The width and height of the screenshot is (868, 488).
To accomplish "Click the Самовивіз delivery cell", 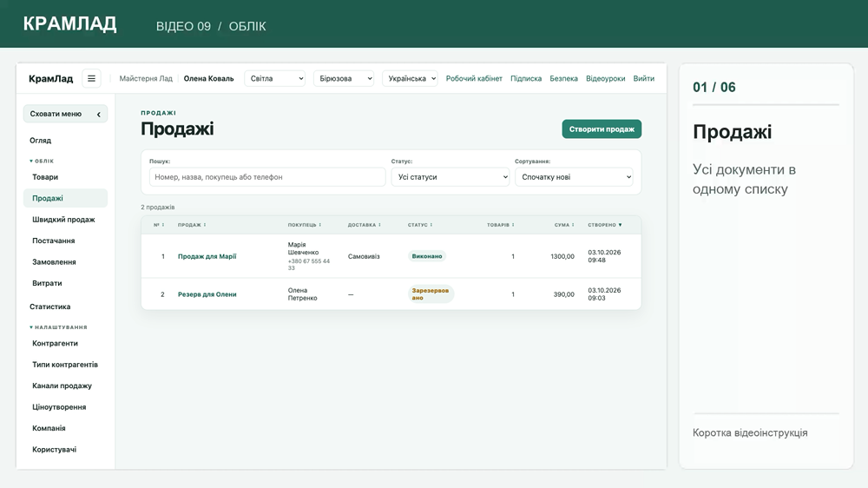I will click(x=364, y=256).
